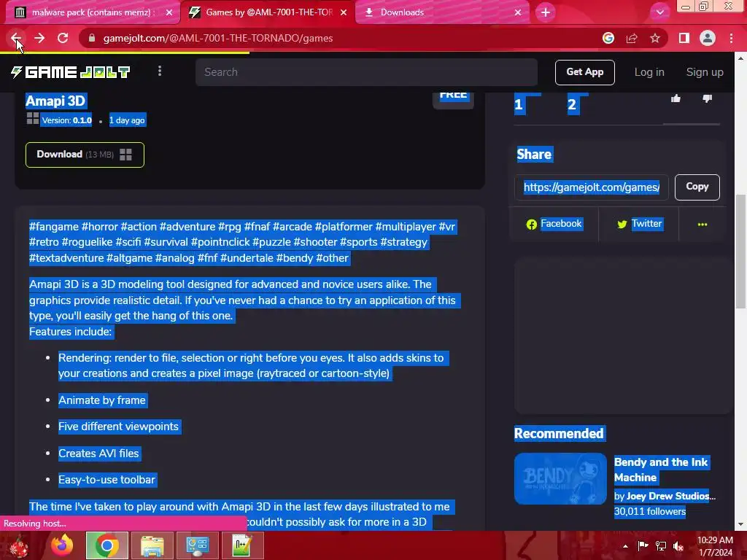This screenshot has width=747, height=560.
Task: Click the 'Animate by frame' text
Action: coord(102,400)
